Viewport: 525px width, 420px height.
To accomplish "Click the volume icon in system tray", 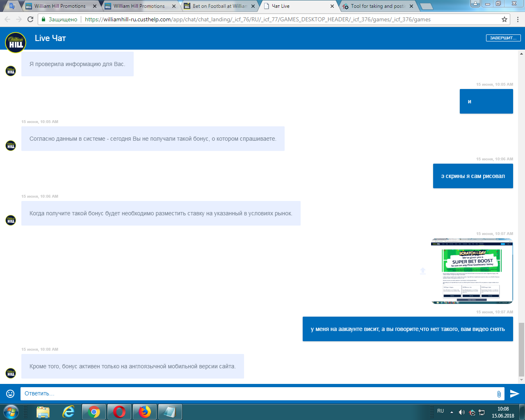I will (x=462, y=412).
